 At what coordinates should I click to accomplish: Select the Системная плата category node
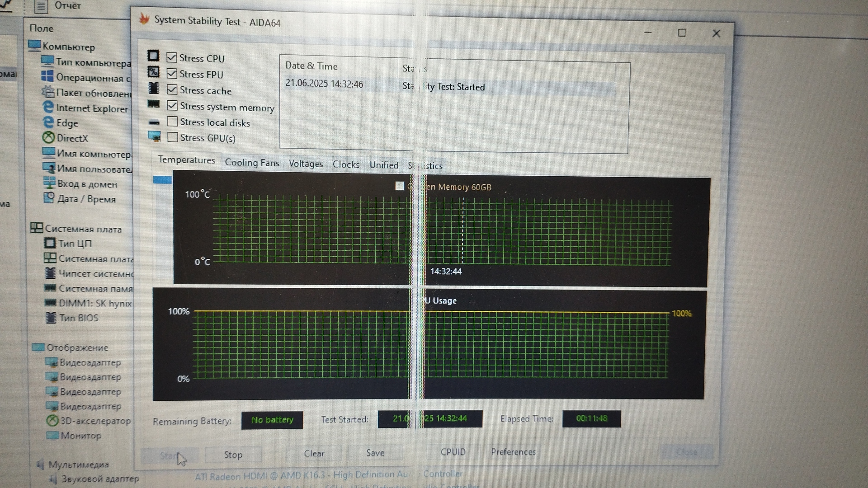(x=83, y=229)
